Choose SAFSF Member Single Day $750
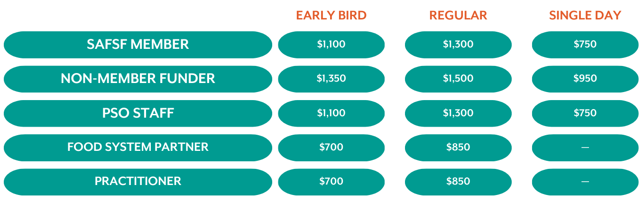Viewport: 644px width, 204px height. point(585,45)
